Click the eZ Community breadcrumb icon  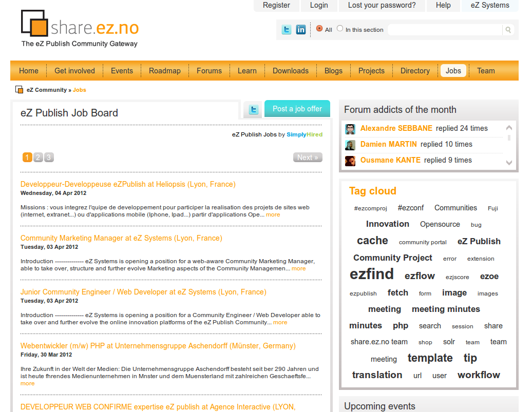20,90
